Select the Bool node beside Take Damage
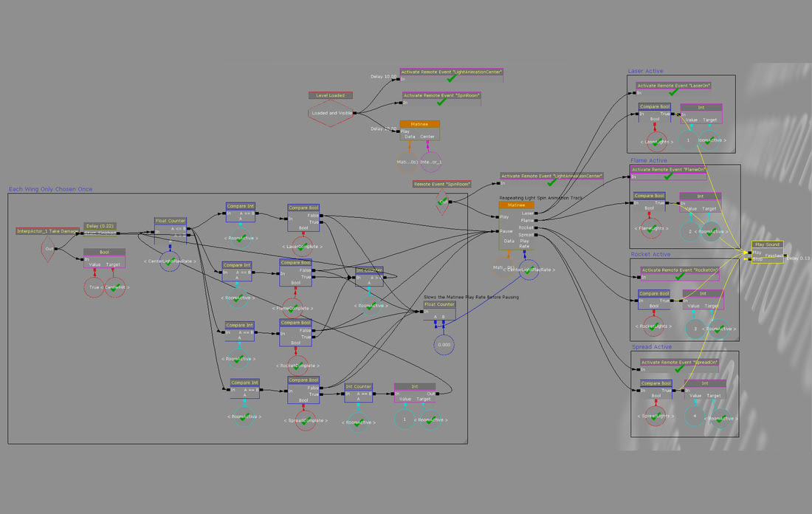The image size is (812, 514). click(x=104, y=258)
